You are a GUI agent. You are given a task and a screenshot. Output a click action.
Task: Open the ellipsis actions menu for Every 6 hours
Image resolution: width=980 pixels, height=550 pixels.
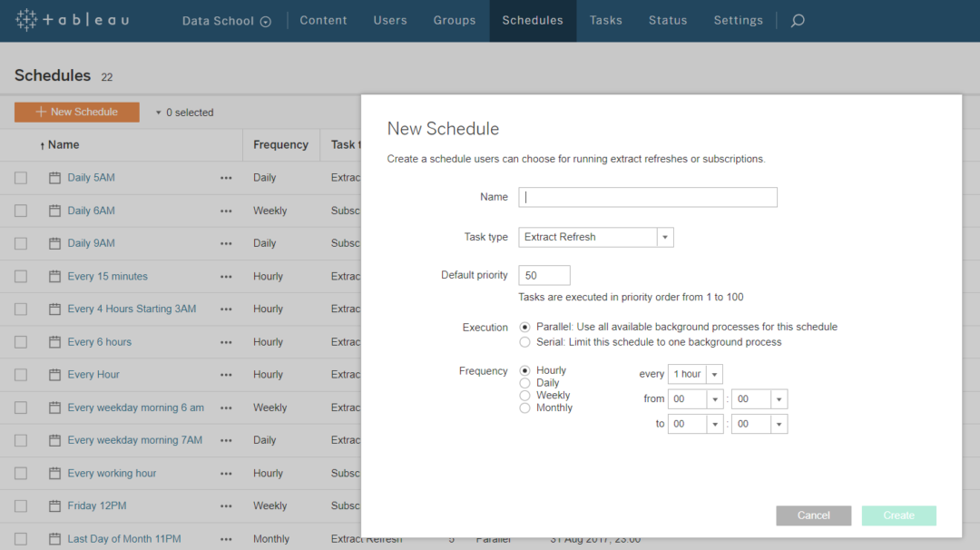pyautogui.click(x=226, y=341)
